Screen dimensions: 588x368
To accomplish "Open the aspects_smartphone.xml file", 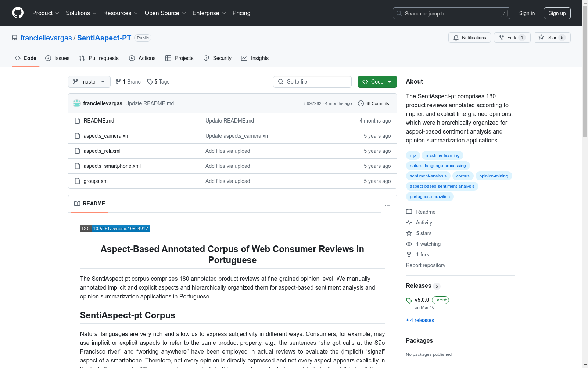I will tap(112, 166).
